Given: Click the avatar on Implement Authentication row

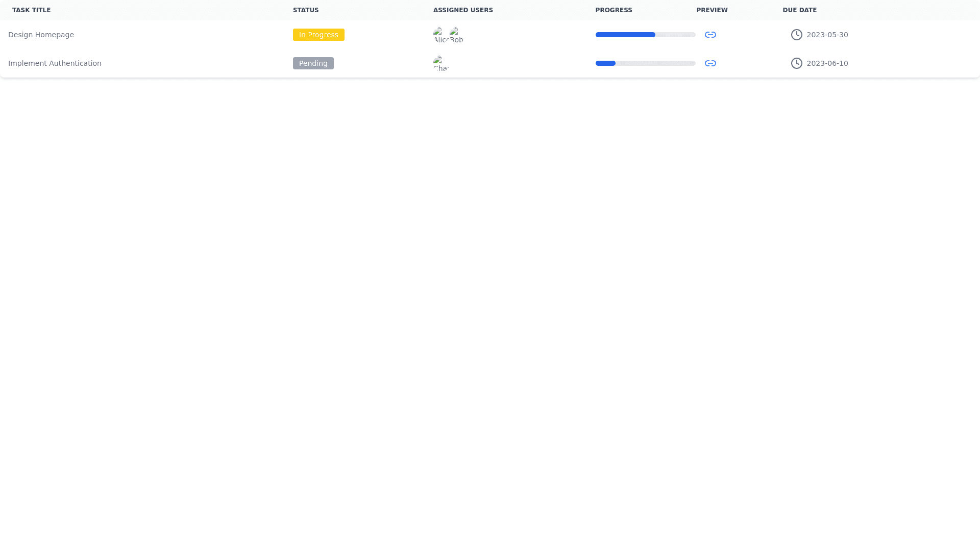Looking at the screenshot, I should tap(440, 63).
